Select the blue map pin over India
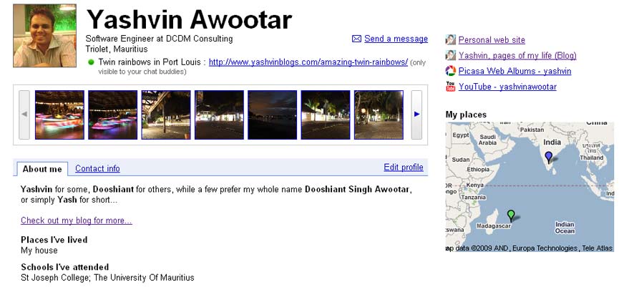 point(548,158)
